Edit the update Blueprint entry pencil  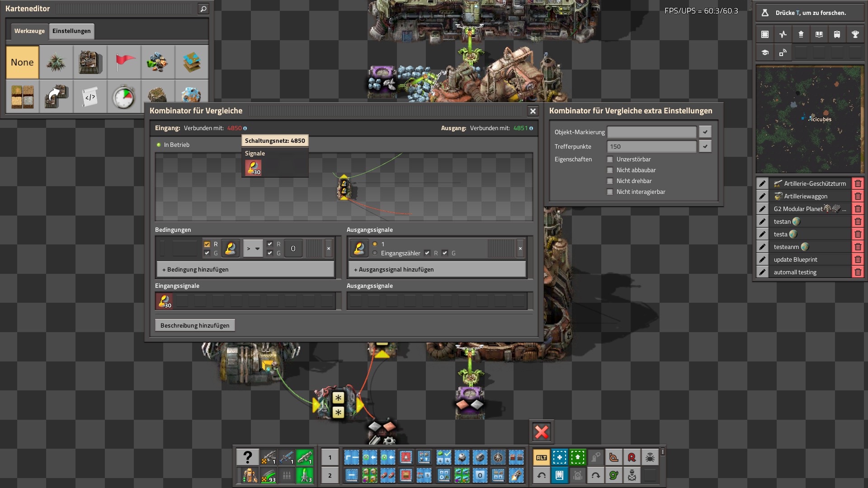pos(762,259)
